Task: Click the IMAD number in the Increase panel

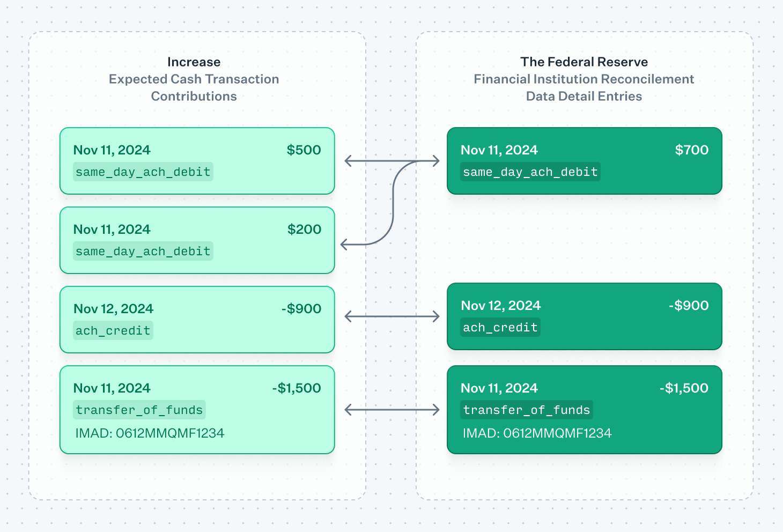Action: tap(150, 433)
